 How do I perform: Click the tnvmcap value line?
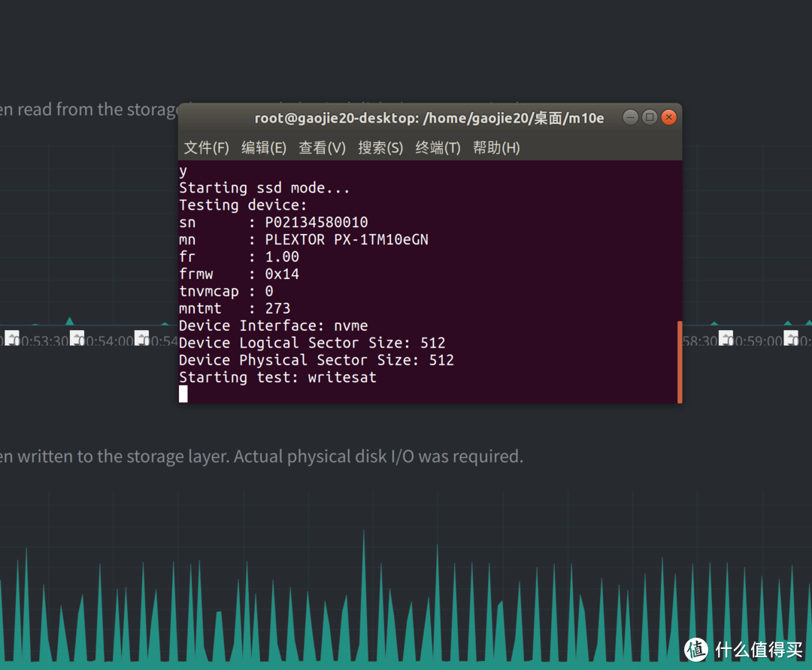pos(226,292)
